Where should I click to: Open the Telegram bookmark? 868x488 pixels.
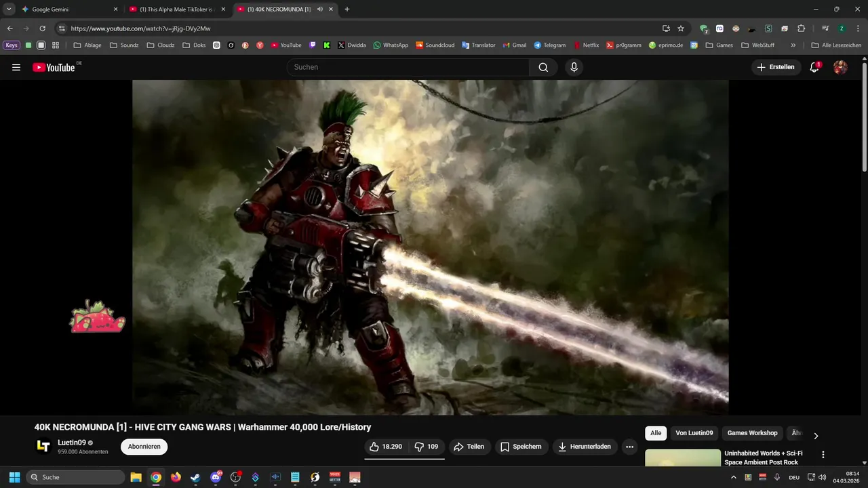click(549, 45)
